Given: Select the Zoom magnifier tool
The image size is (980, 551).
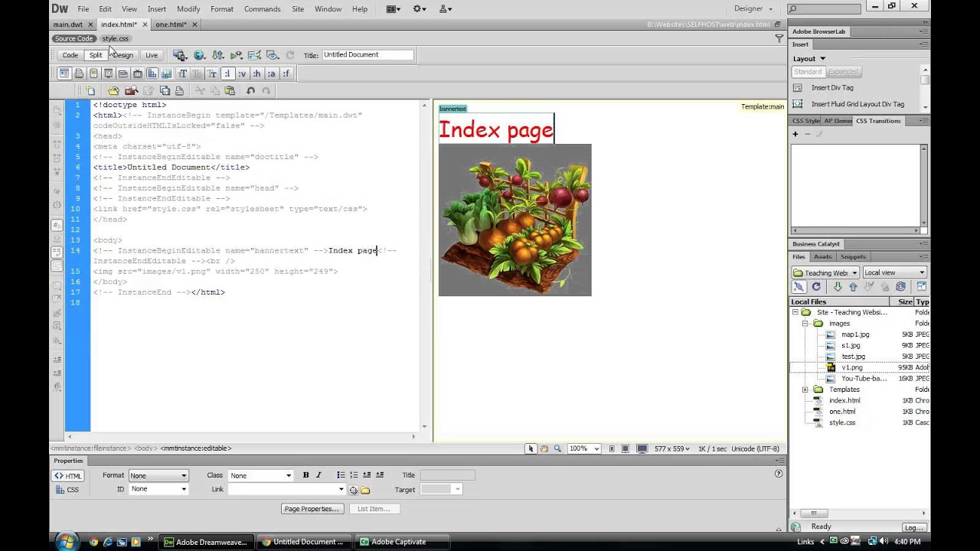Looking at the screenshot, I should tap(557, 448).
